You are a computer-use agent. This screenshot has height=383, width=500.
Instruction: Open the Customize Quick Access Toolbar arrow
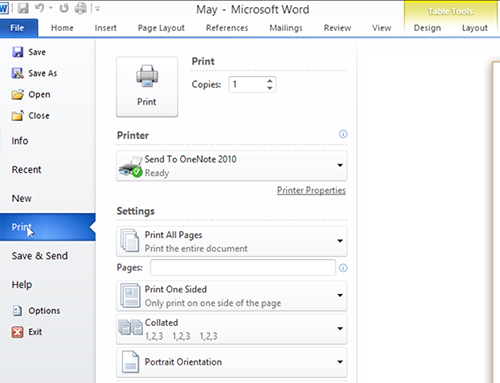97,9
